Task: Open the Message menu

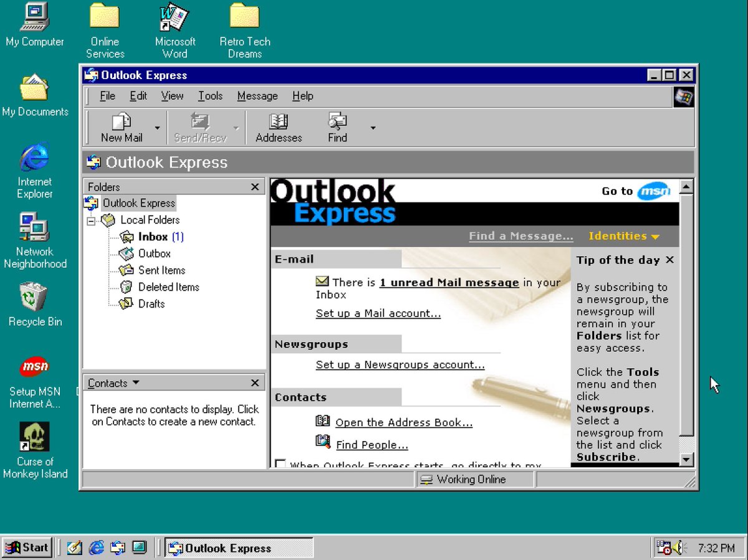Action: click(x=257, y=96)
